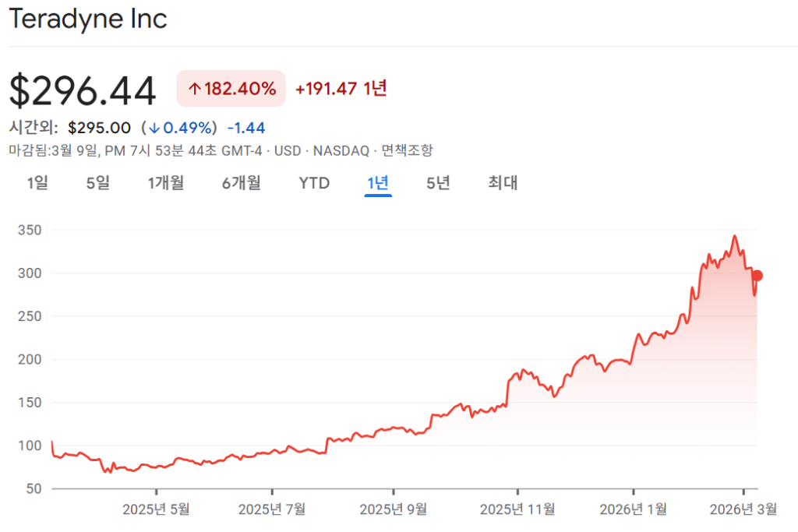Switch chart to 5일 range
The image size is (798, 532).
(x=98, y=183)
